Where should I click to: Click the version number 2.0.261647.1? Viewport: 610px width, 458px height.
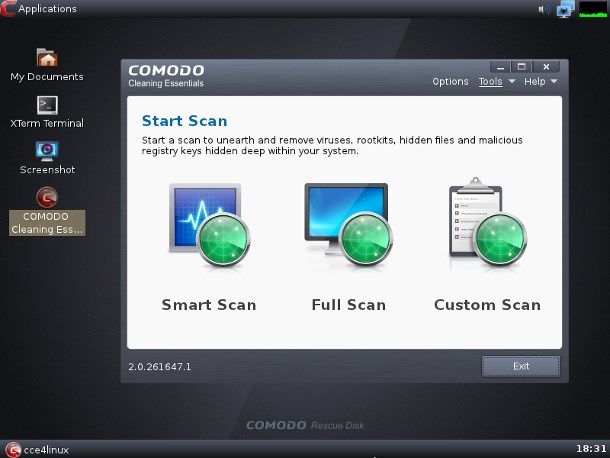(160, 367)
